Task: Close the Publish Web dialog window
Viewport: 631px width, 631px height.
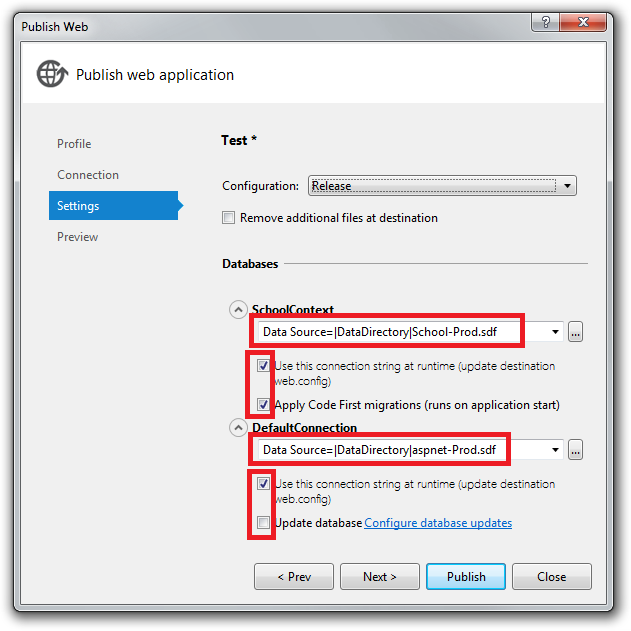Action: [x=583, y=22]
